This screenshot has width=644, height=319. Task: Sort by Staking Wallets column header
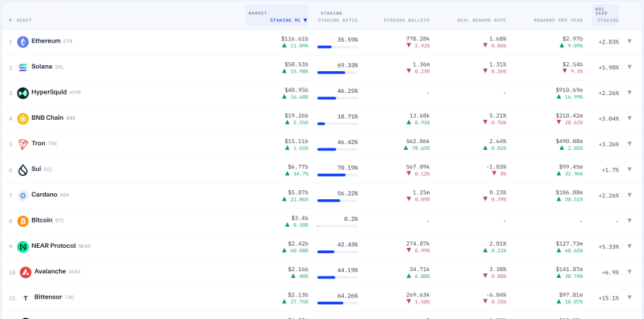[x=407, y=20]
